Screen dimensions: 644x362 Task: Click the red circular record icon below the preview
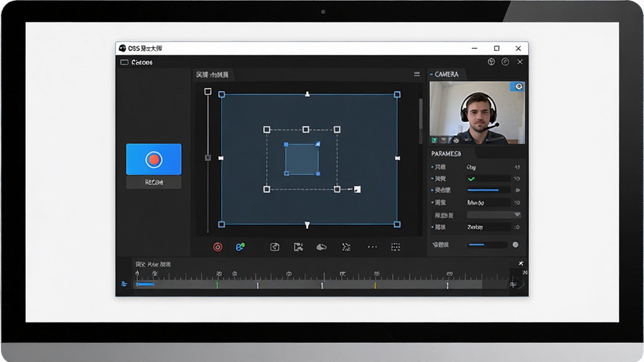click(218, 246)
